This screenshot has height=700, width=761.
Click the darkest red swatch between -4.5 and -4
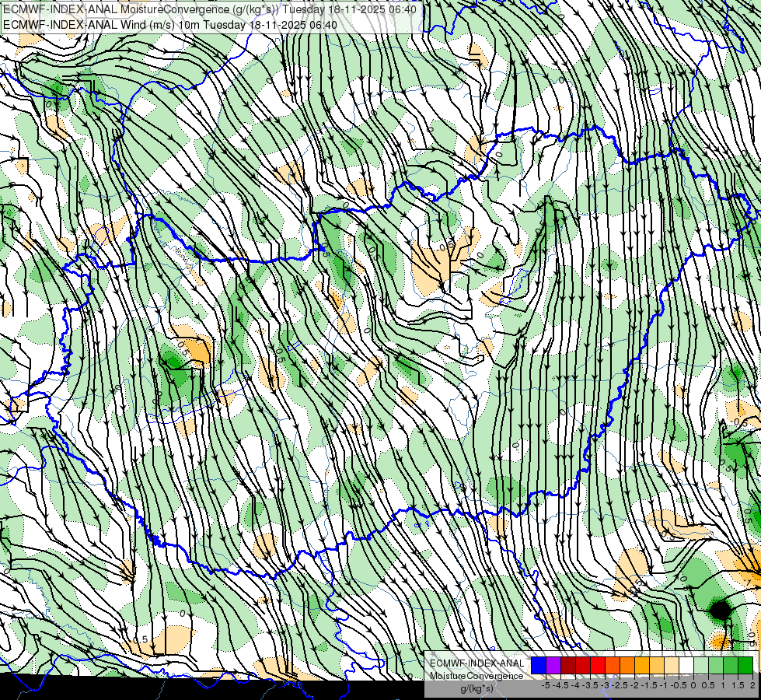click(568, 666)
